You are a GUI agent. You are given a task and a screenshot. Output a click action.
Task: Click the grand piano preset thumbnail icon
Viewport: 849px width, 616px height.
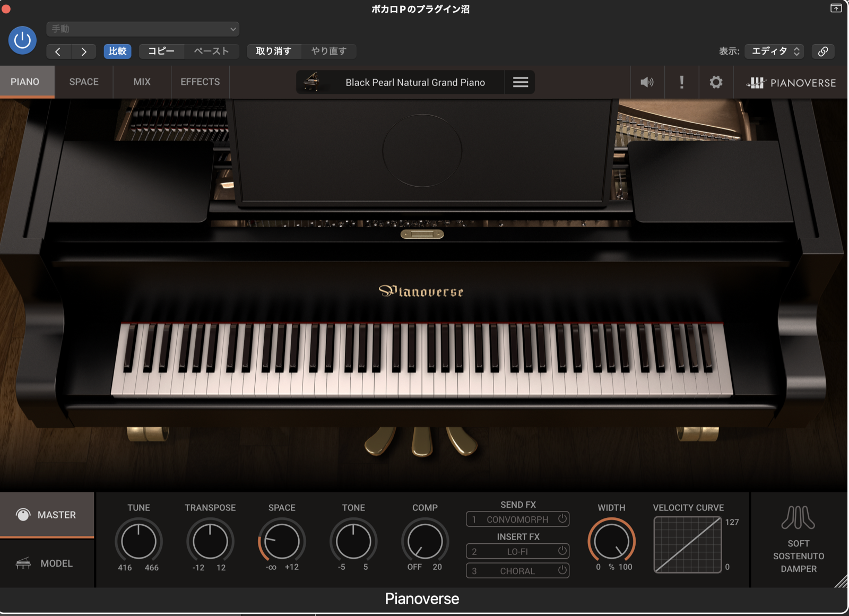(311, 82)
